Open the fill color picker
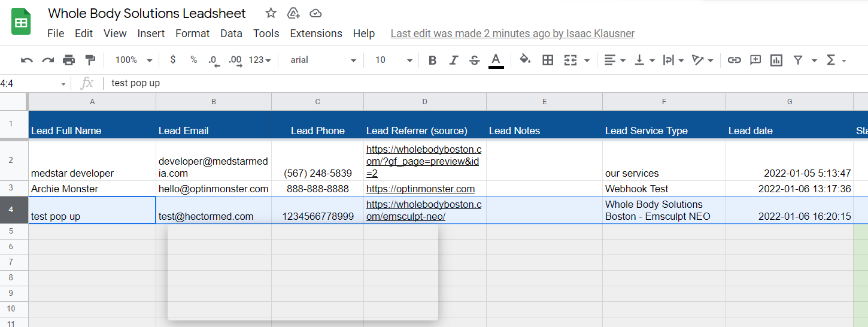The image size is (868, 327). coord(525,60)
